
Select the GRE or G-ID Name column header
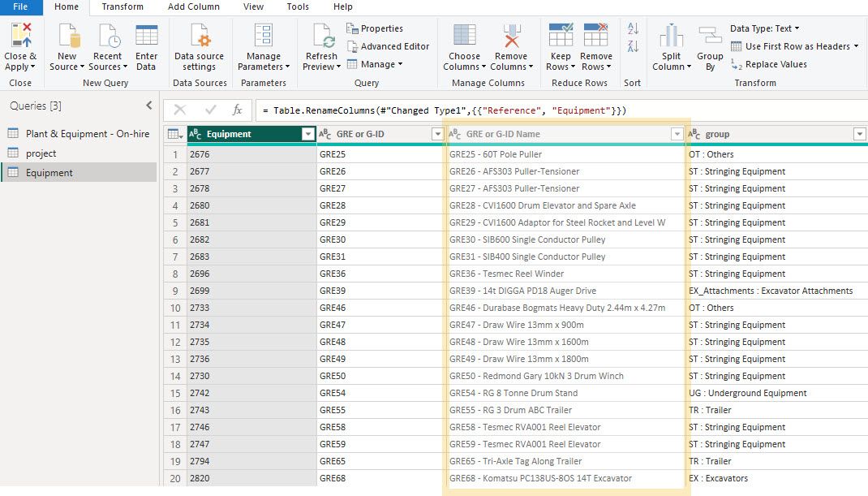click(565, 134)
